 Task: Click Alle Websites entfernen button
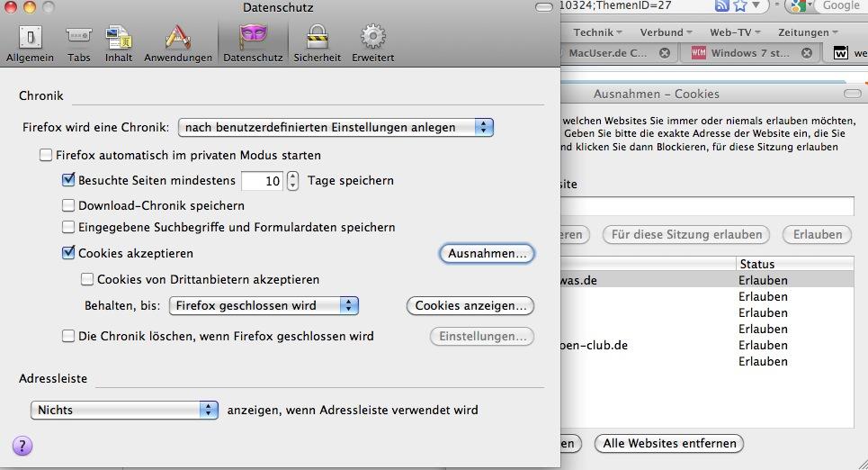pyautogui.click(x=669, y=443)
